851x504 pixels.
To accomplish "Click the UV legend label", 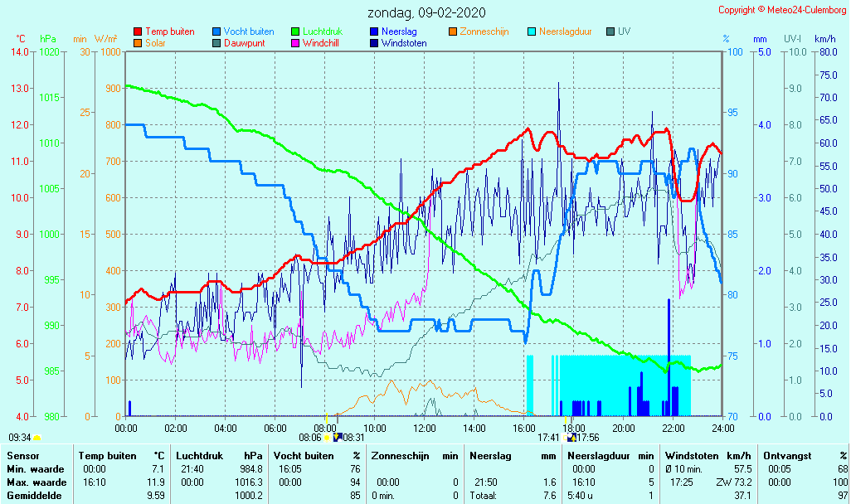I will [624, 32].
